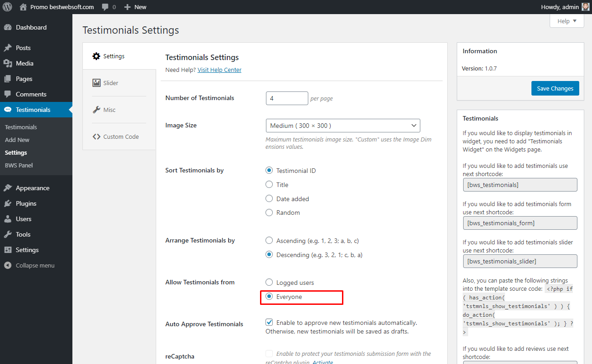Click the Comments bubble icon in sidebar
This screenshot has width=592, height=364.
[8, 94]
